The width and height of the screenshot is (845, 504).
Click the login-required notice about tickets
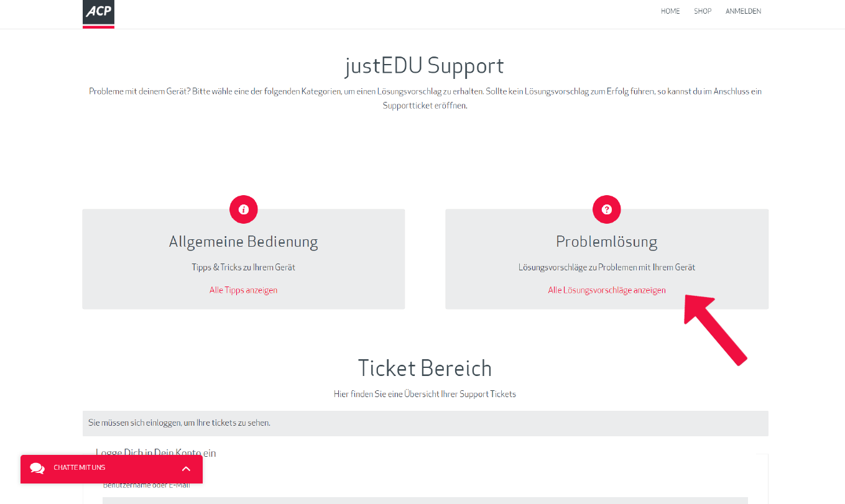[179, 423]
